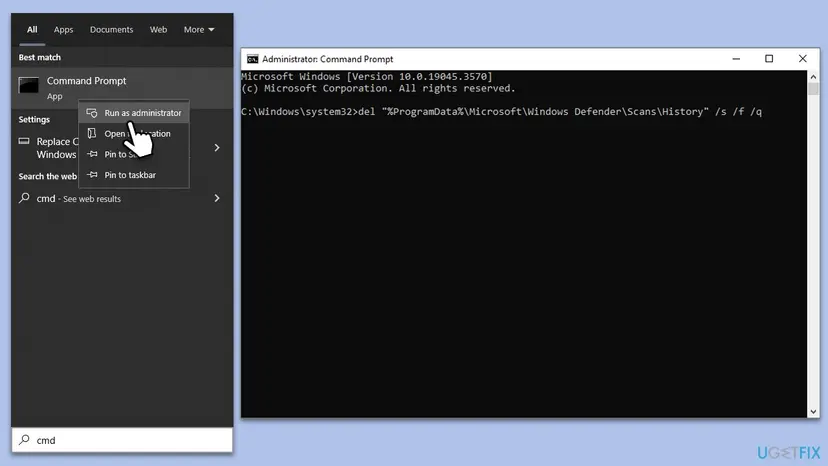Click the Command Prompt app icon in Best match
828x466 pixels.
[29, 85]
